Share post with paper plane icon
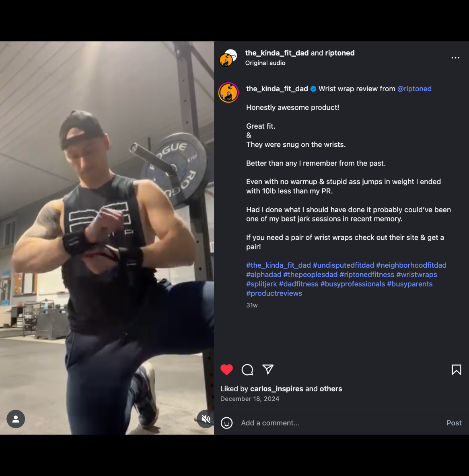 coord(268,369)
